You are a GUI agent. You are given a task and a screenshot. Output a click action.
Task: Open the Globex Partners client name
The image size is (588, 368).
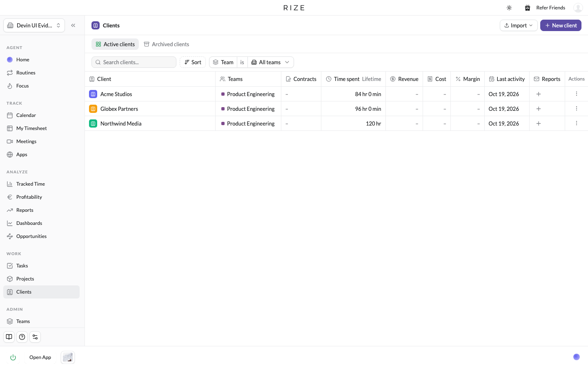(119, 109)
